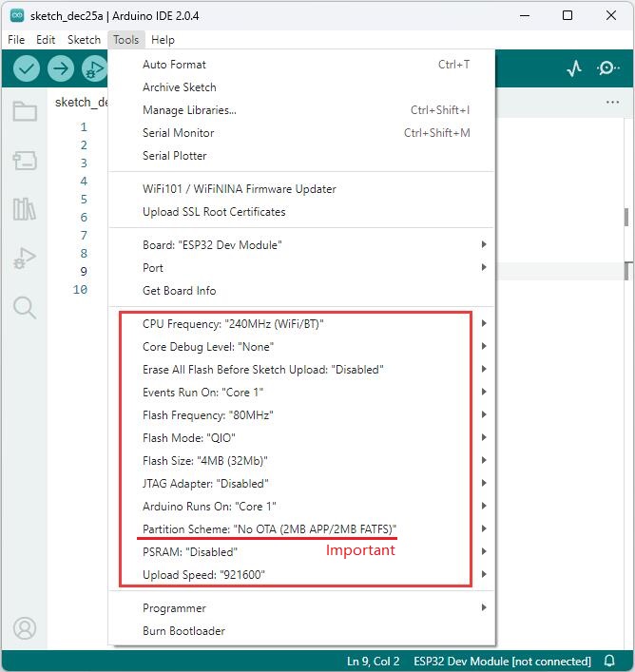Minimize the Arduino IDE window
Screen dimensions: 635x672
pyautogui.click(x=525, y=16)
